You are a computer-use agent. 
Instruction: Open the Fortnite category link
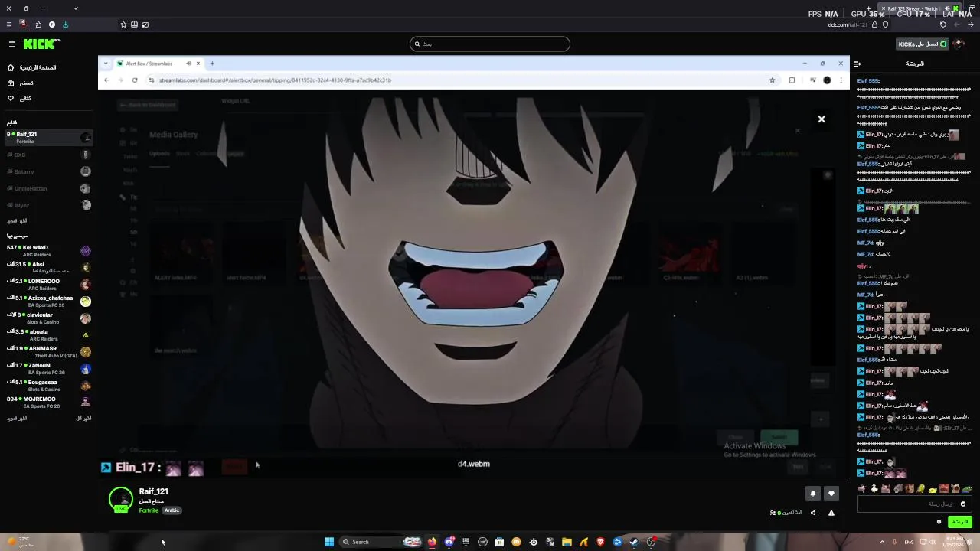(x=149, y=510)
